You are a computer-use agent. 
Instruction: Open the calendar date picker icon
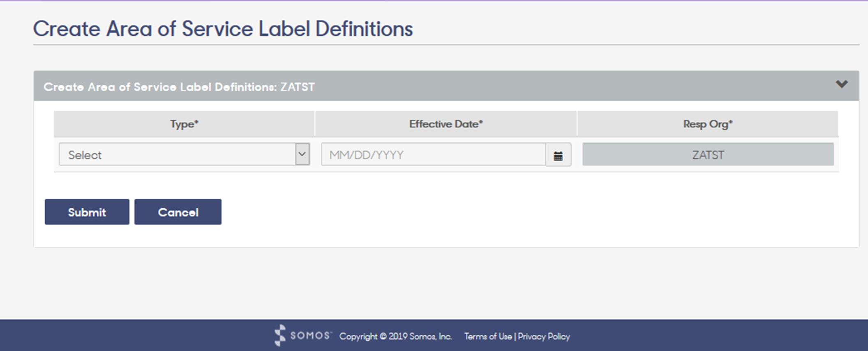pyautogui.click(x=558, y=155)
